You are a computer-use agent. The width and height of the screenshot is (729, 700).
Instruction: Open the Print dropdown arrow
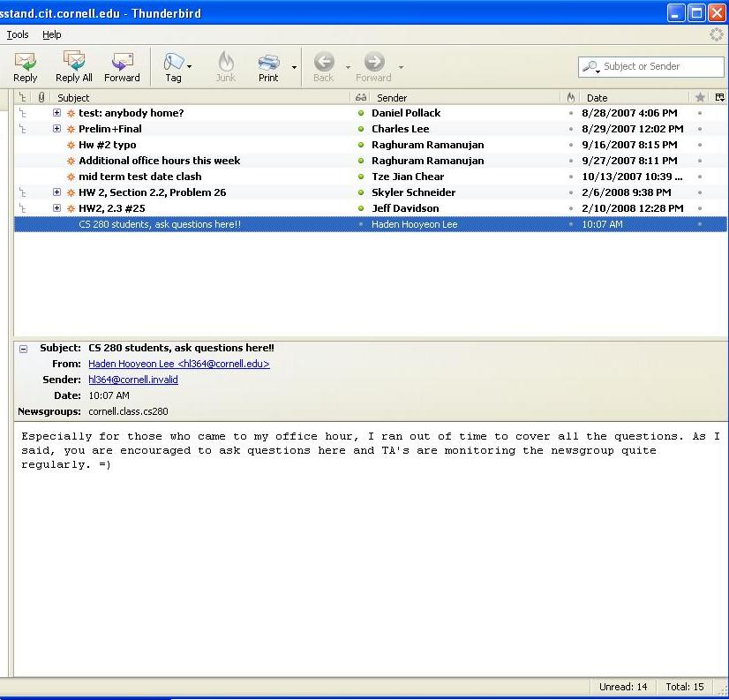294,67
